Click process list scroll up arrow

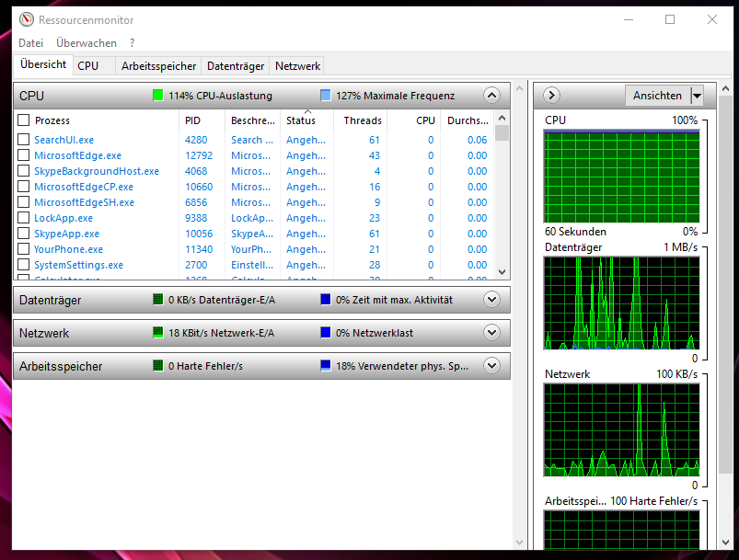[502, 118]
